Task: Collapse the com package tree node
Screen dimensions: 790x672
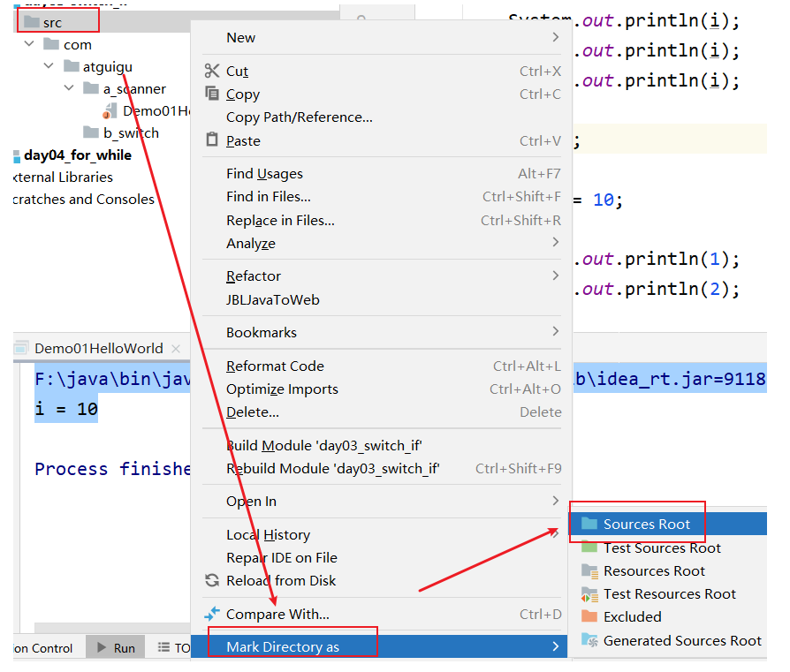Action: [31, 44]
